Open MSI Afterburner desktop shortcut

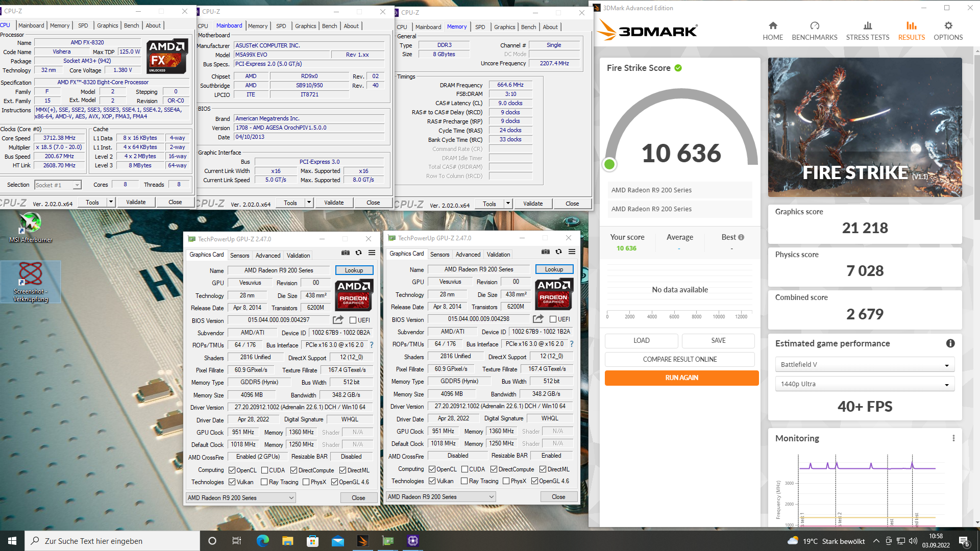(31, 228)
